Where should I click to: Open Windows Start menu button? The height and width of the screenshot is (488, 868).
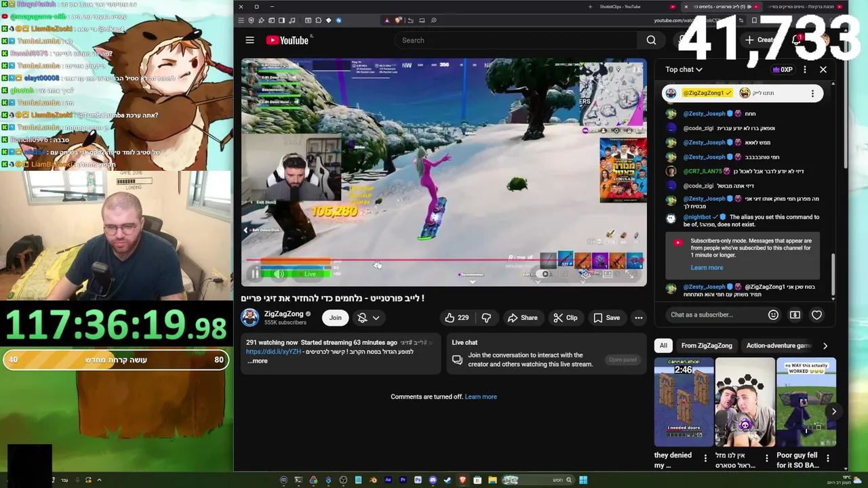583,480
